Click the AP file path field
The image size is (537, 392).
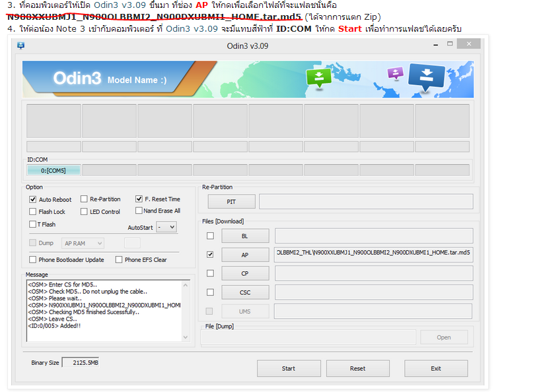[x=374, y=255]
